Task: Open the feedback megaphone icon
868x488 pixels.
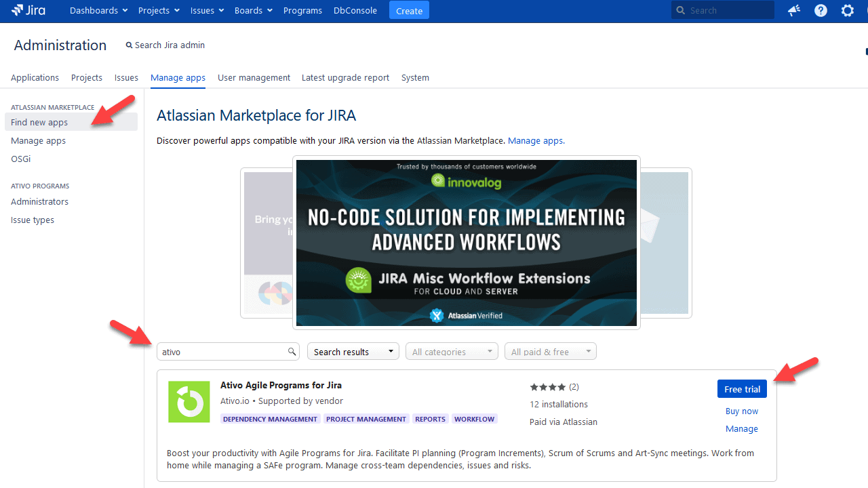Action: click(793, 10)
